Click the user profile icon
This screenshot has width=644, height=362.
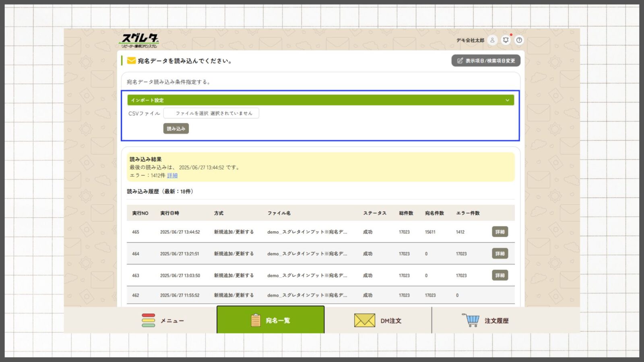(492, 40)
